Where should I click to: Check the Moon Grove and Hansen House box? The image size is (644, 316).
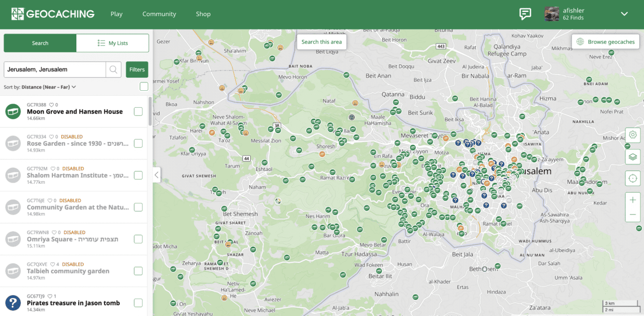click(138, 111)
